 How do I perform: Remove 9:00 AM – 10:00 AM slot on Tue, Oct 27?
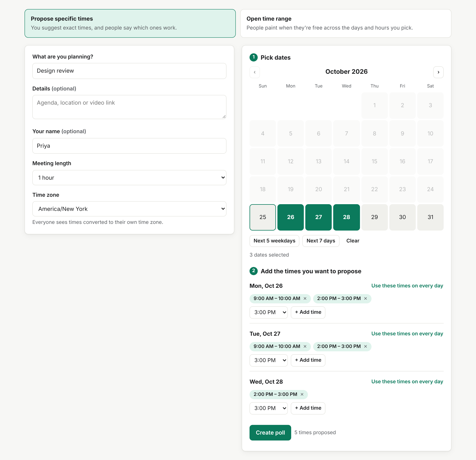click(x=305, y=346)
